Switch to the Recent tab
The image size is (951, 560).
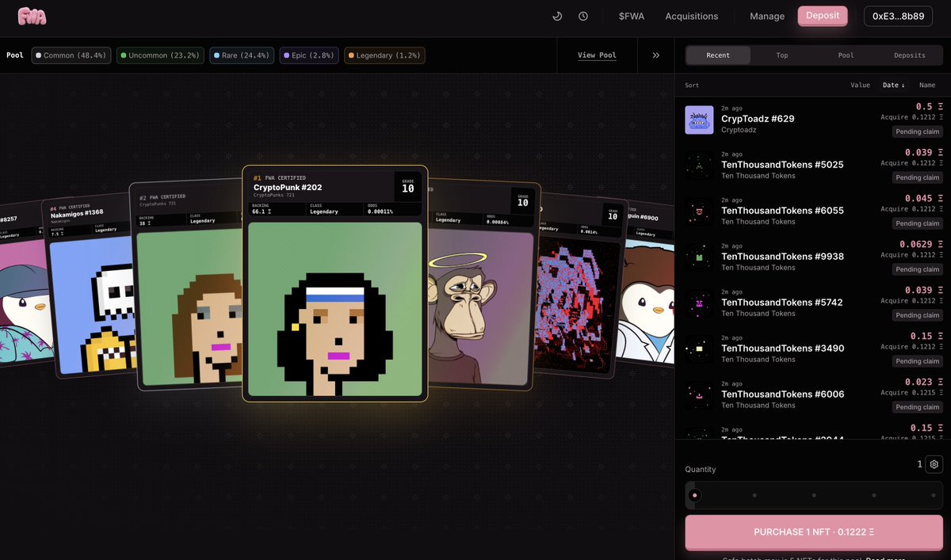pos(718,55)
